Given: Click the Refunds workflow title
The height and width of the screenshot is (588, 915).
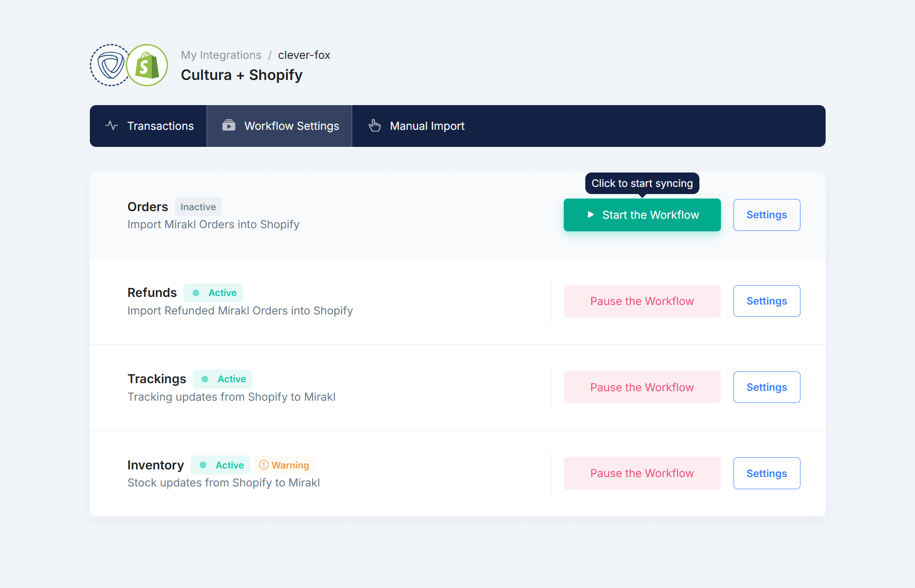Looking at the screenshot, I should click(x=152, y=292).
